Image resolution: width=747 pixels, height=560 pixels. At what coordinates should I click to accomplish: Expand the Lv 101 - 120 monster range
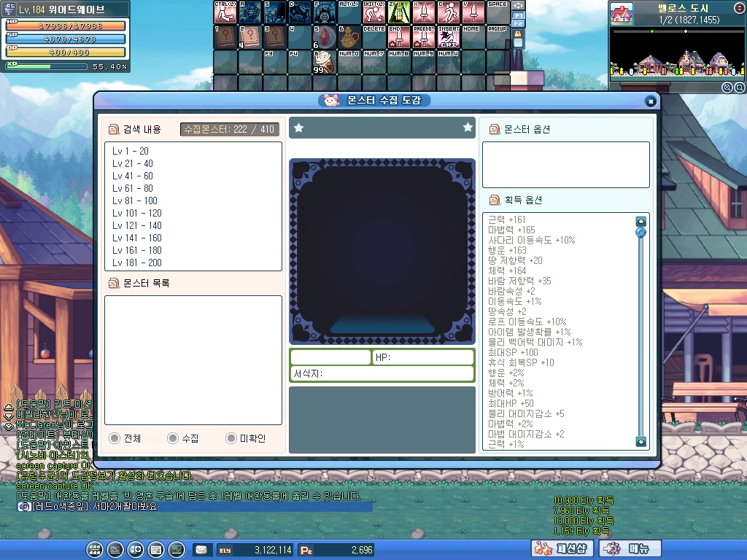137,213
